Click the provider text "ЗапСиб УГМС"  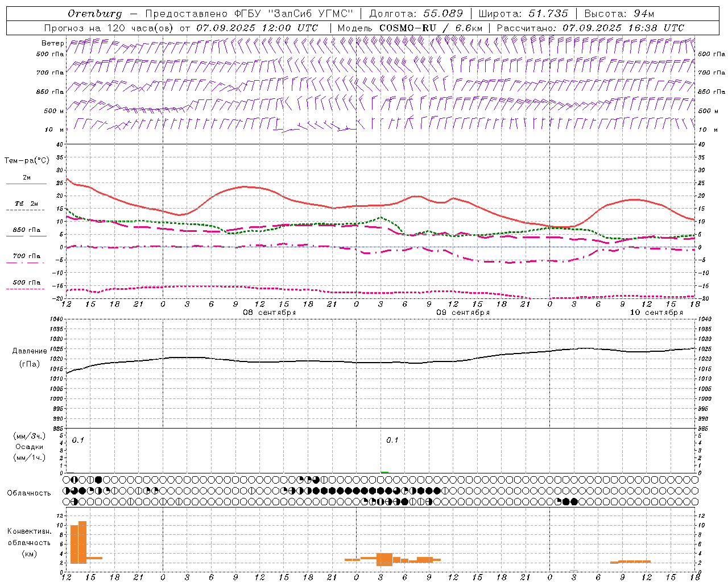pyautogui.click(x=311, y=14)
